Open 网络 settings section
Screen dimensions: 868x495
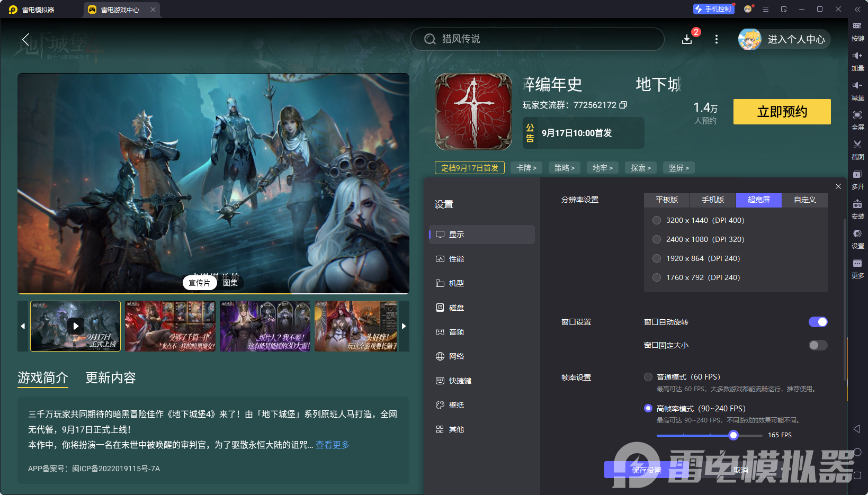click(x=482, y=356)
